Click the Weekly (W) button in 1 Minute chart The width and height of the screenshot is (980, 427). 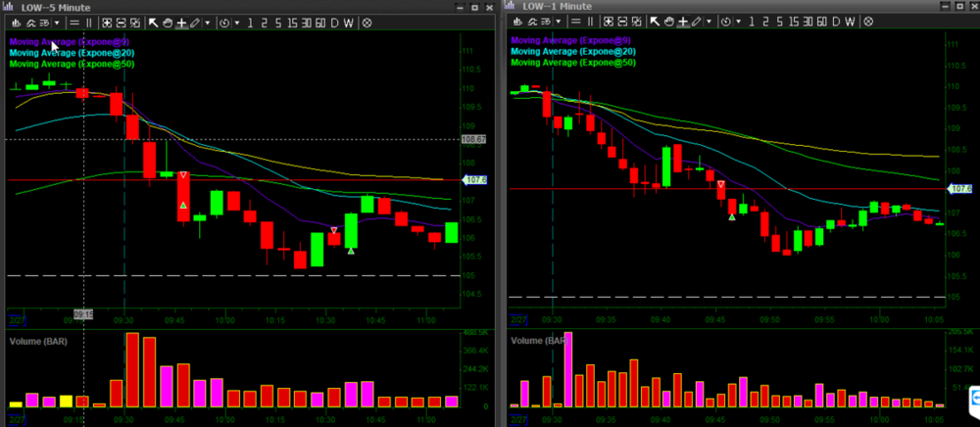tap(848, 22)
